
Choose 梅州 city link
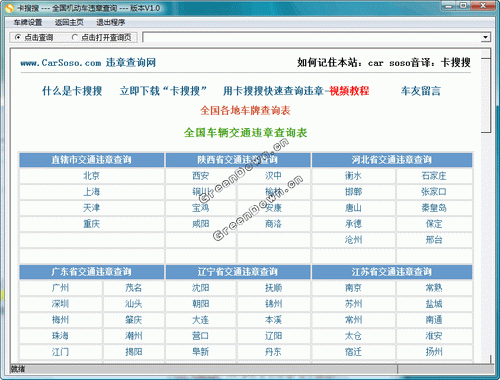60,320
